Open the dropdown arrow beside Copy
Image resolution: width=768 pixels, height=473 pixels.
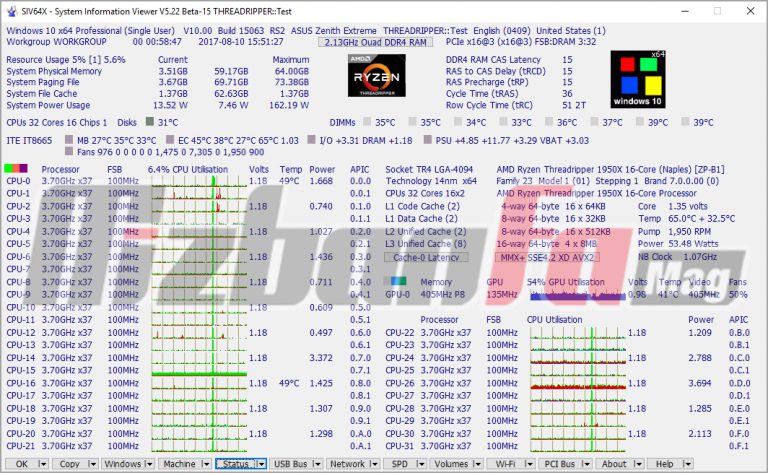[90, 464]
